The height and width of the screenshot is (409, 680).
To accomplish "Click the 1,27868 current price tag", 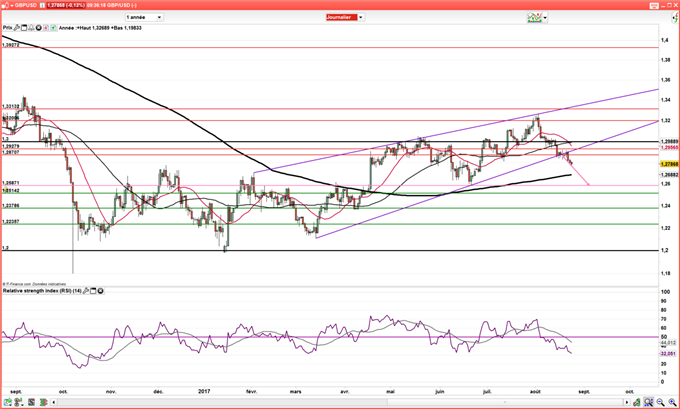I will [669, 164].
